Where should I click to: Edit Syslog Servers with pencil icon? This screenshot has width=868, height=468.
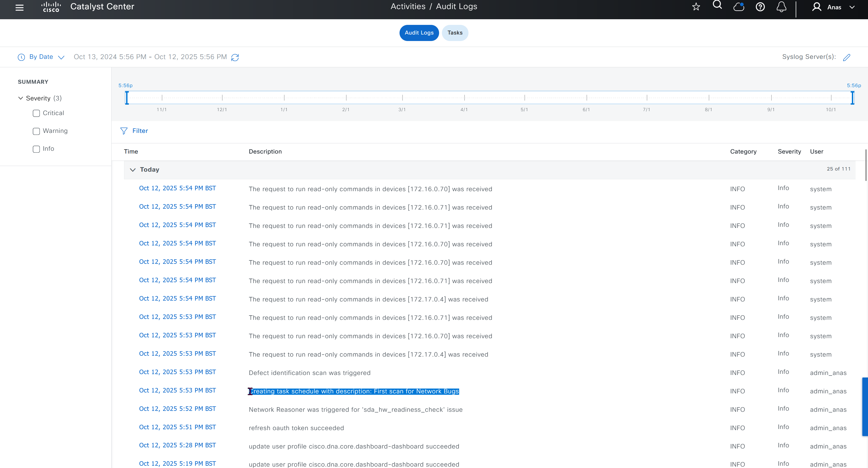tap(847, 57)
